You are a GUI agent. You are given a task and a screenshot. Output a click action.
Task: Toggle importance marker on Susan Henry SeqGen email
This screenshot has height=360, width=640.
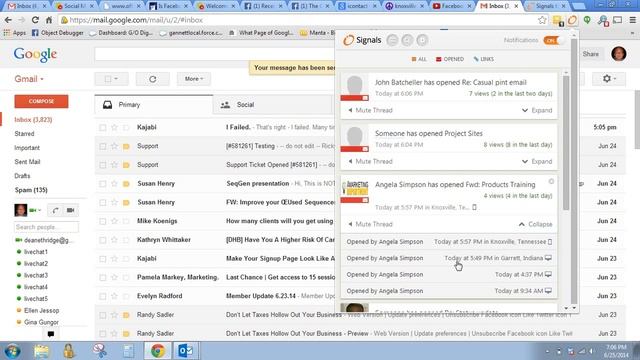pyautogui.click(x=126, y=184)
